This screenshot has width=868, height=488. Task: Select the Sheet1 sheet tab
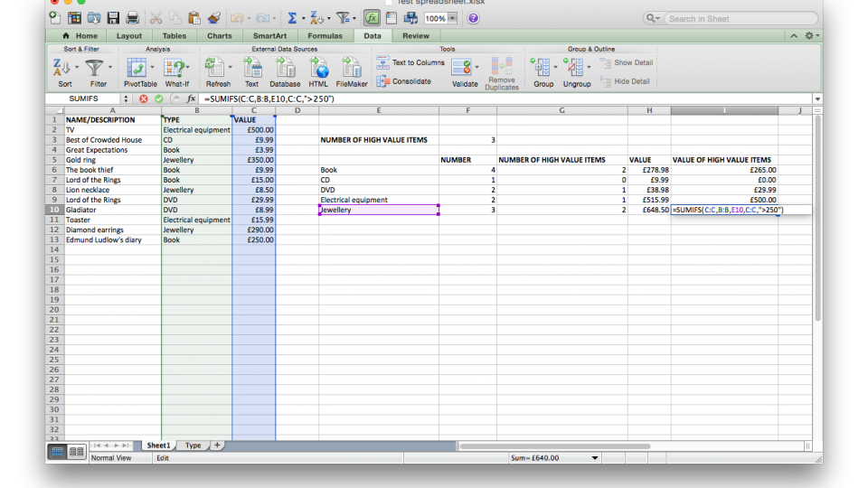point(158,446)
